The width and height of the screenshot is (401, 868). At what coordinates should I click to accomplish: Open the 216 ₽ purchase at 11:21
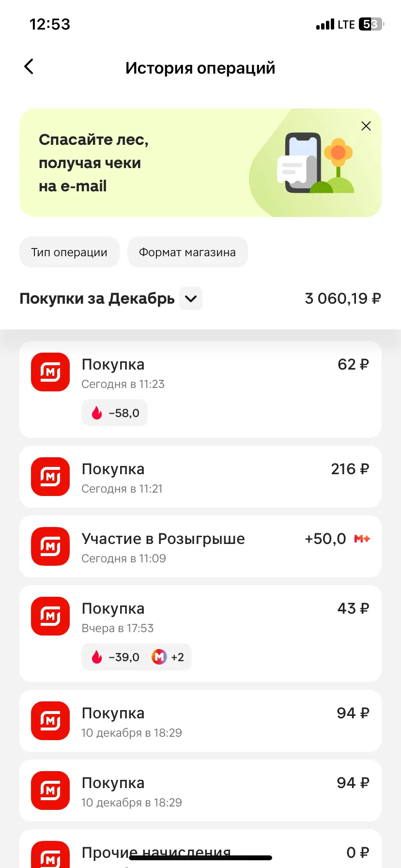point(200,477)
